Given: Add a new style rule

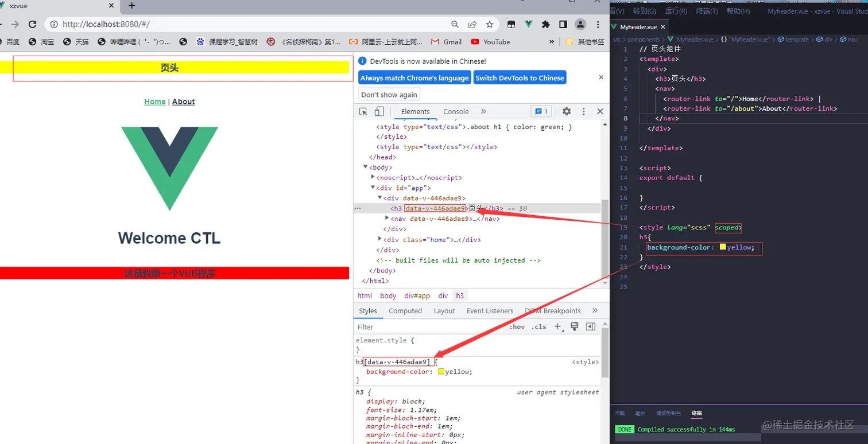Looking at the screenshot, I should (557, 327).
